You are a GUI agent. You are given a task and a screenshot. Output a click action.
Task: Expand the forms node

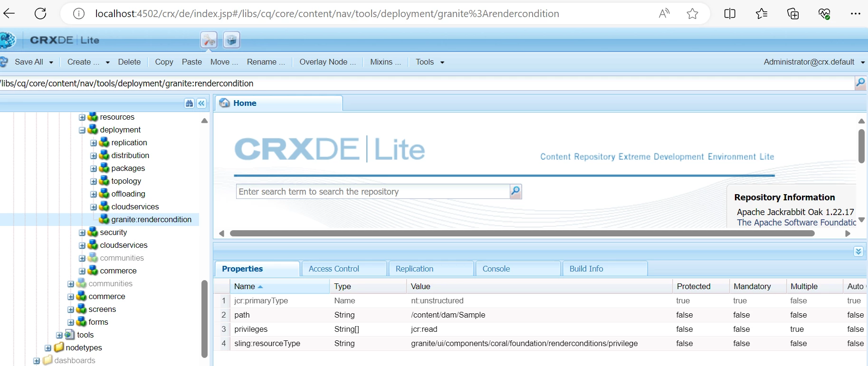[71, 322]
